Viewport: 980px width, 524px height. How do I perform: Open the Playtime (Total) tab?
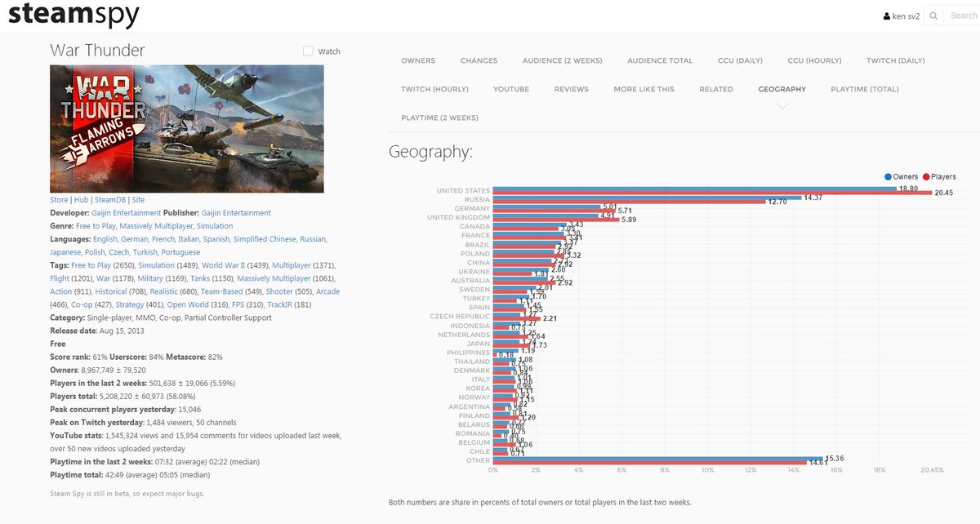(865, 89)
